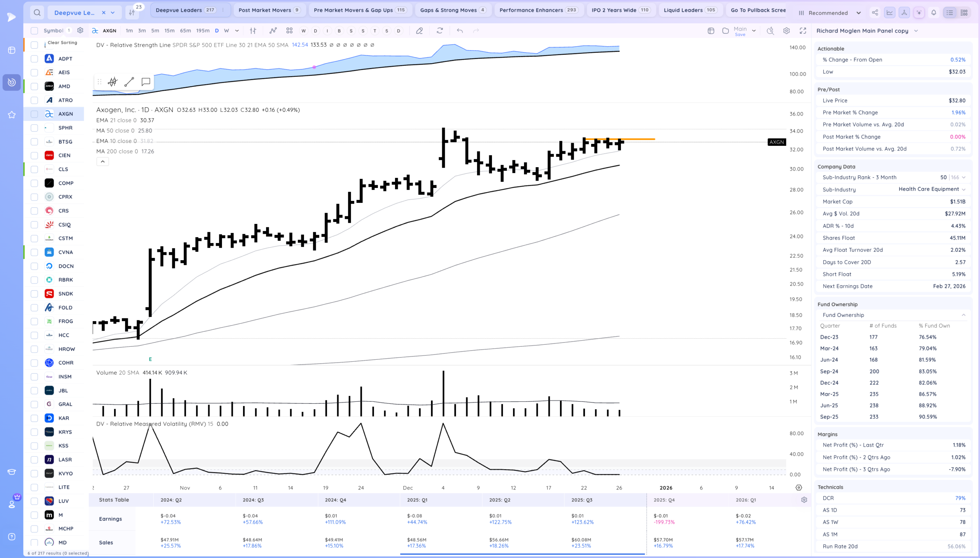The image size is (980, 558).
Task: Click the refresh chart icon
Action: click(439, 31)
